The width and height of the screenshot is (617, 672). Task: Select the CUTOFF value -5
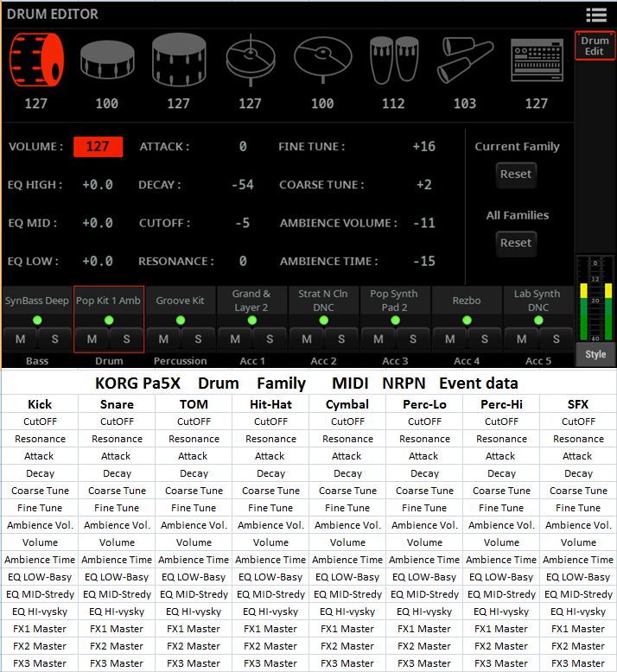(x=243, y=223)
